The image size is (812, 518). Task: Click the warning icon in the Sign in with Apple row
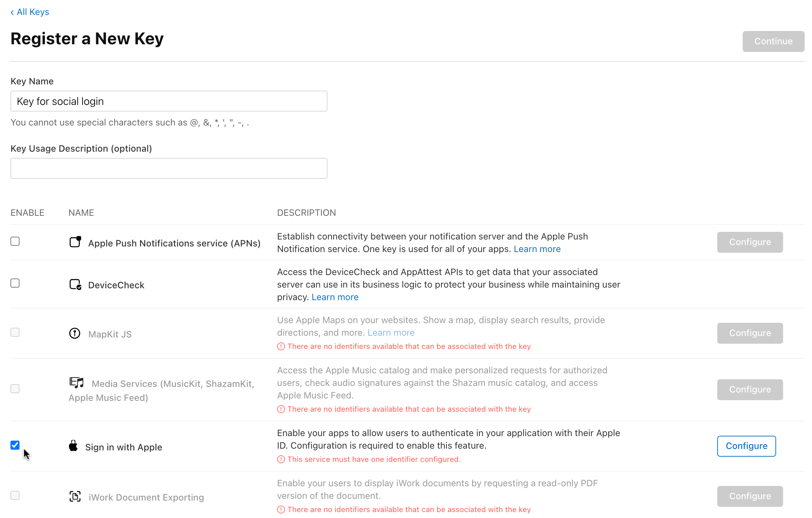(281, 459)
